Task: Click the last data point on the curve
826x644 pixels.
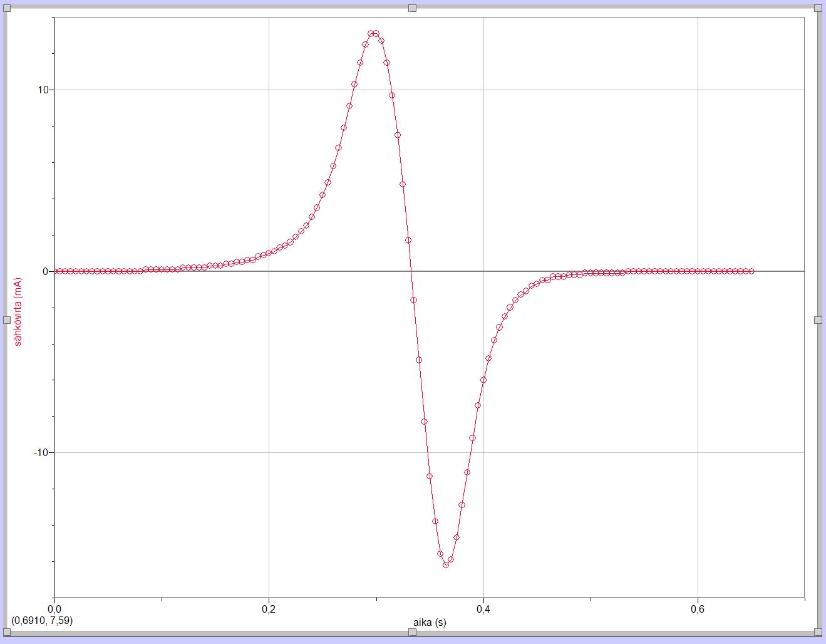Action: click(x=751, y=271)
